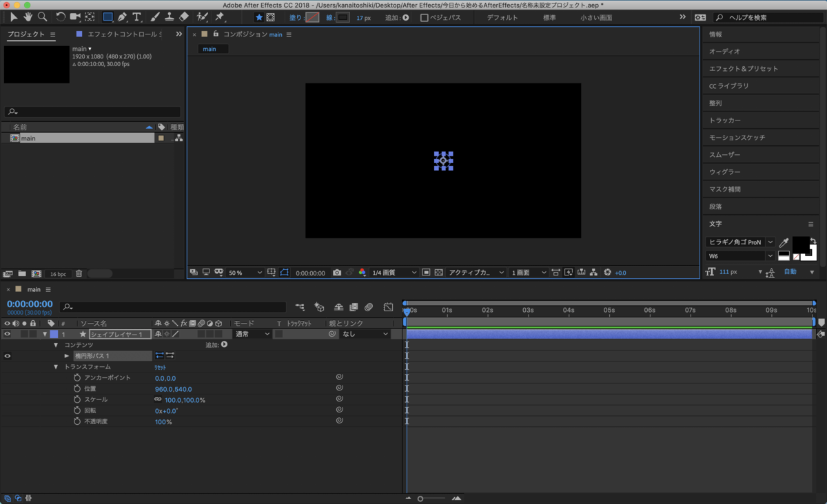
Task: Click the Draft 3D icon in timeline
Action: pyautogui.click(x=319, y=307)
